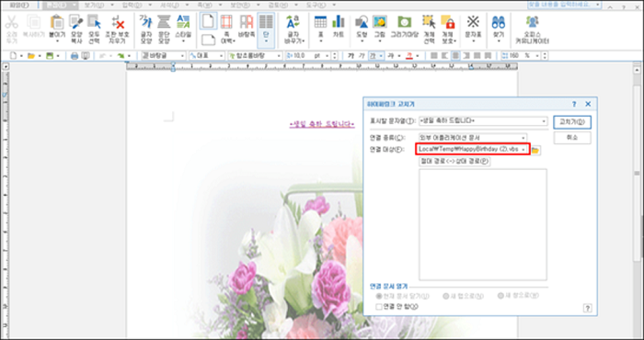Screen dimensions: 644x340
Task: Open the Find (찾기) binoculars icon
Action: tap(499, 23)
